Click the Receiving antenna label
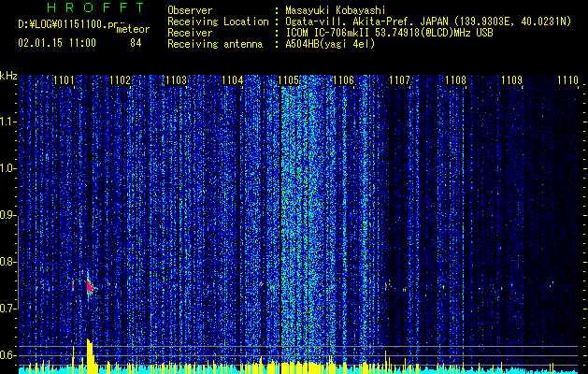 215,44
